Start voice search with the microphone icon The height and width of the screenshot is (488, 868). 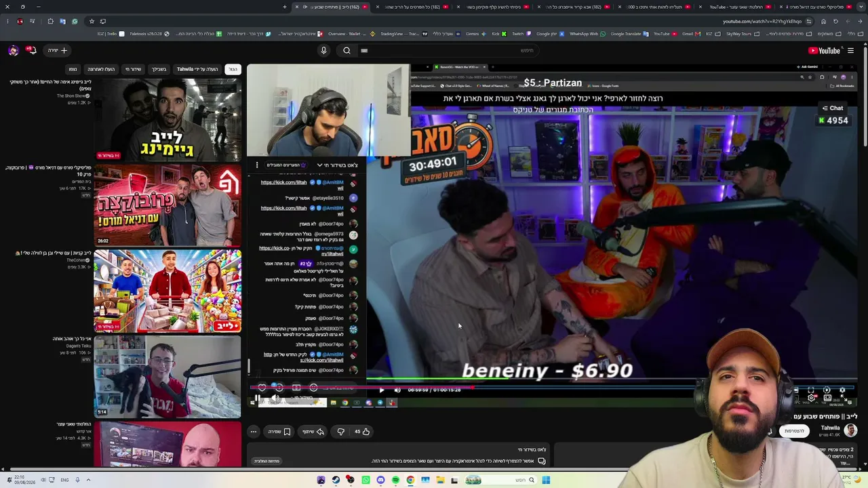tap(323, 50)
